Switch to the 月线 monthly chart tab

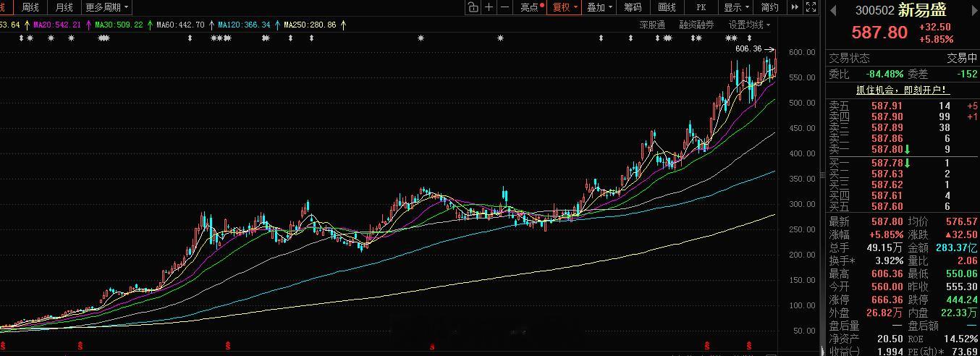coord(64,7)
